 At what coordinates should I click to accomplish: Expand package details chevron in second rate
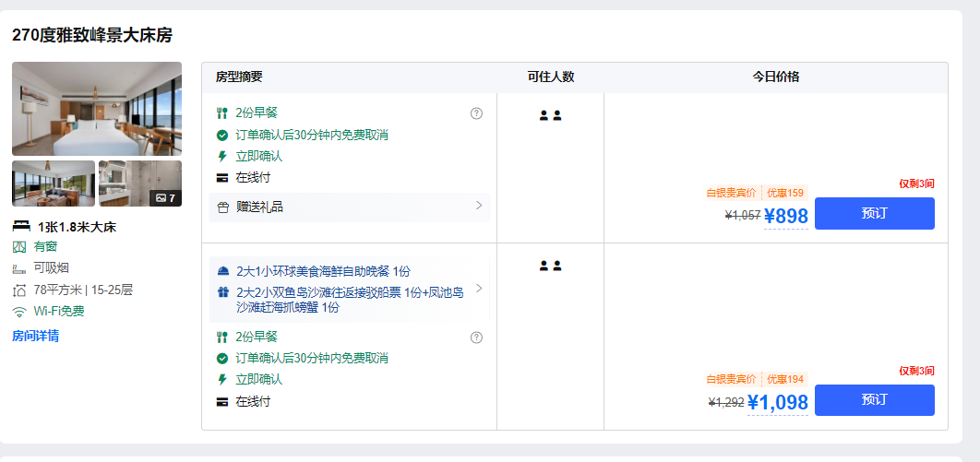tap(479, 289)
